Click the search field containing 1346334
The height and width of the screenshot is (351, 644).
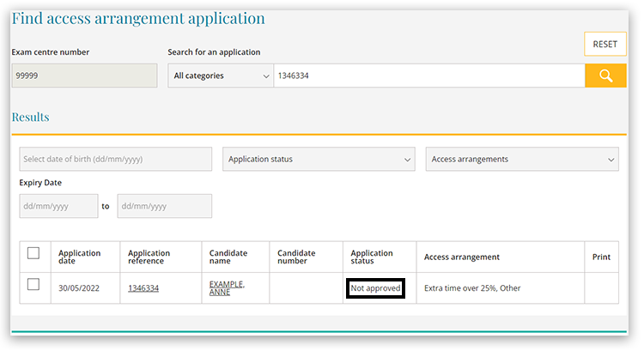[428, 76]
